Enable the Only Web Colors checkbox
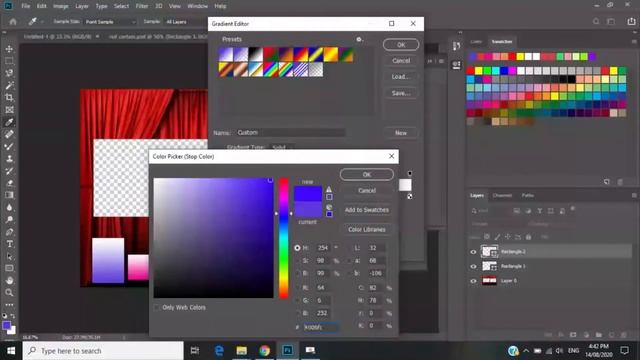640x360 pixels. [157, 307]
